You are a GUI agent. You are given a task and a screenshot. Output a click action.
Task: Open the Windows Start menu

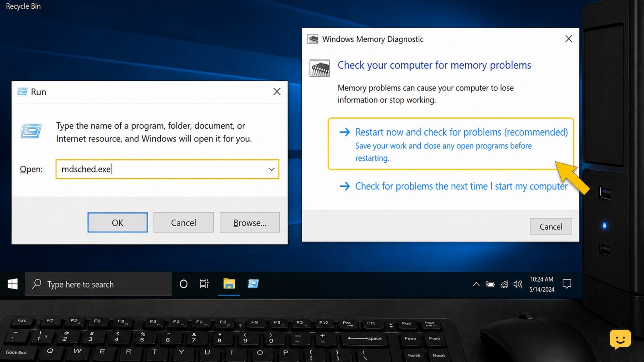point(12,284)
